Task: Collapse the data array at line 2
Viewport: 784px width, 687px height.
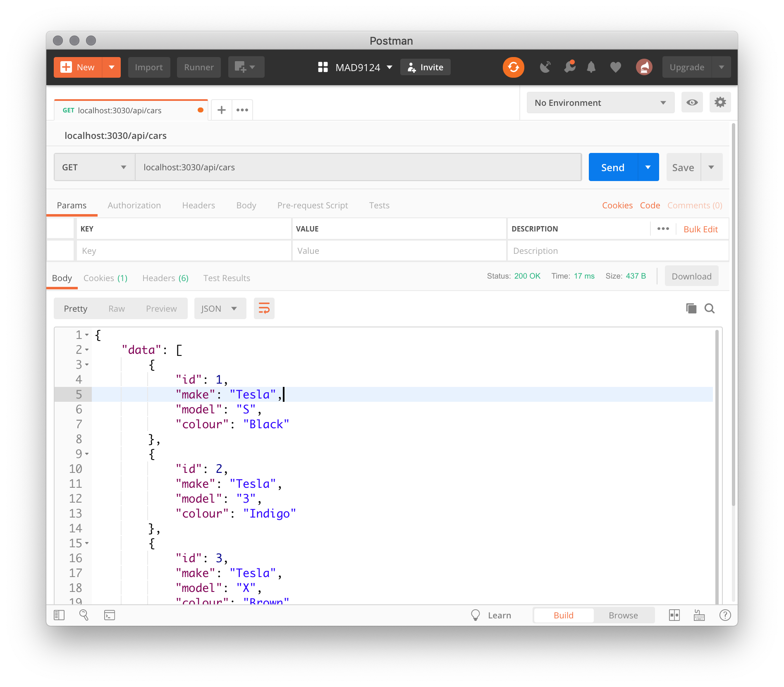Action: tap(87, 350)
